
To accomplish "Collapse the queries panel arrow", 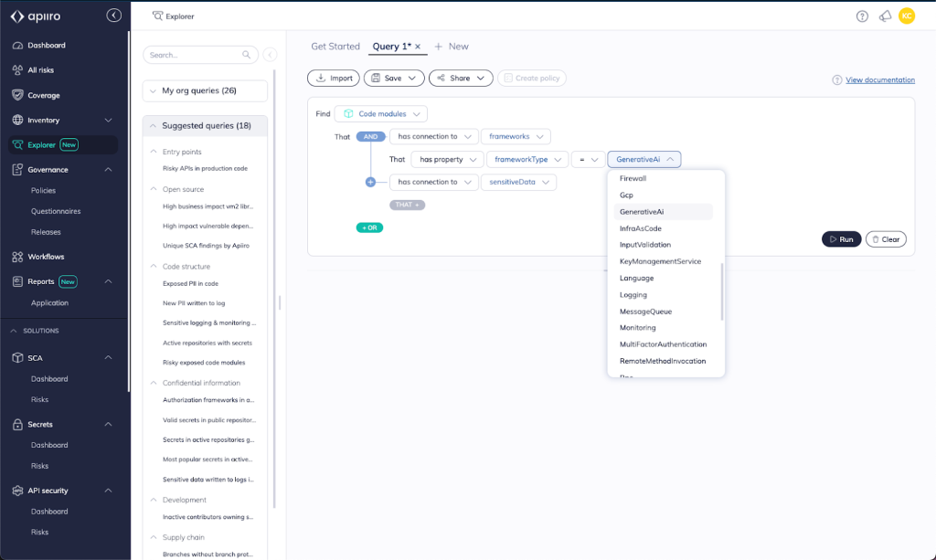I will tap(270, 55).
